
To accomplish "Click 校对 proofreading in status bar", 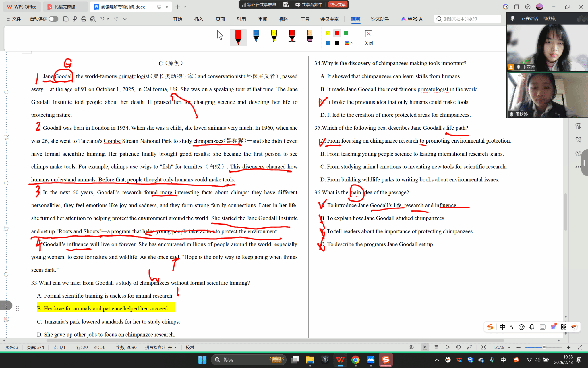I will pyautogui.click(x=190, y=347).
